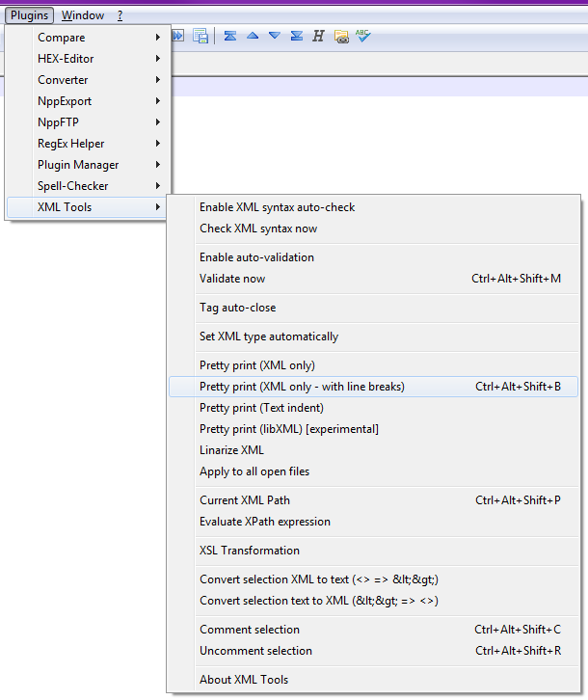Choose Check XML syntax now
The width and height of the screenshot is (588, 700).
click(373, 229)
